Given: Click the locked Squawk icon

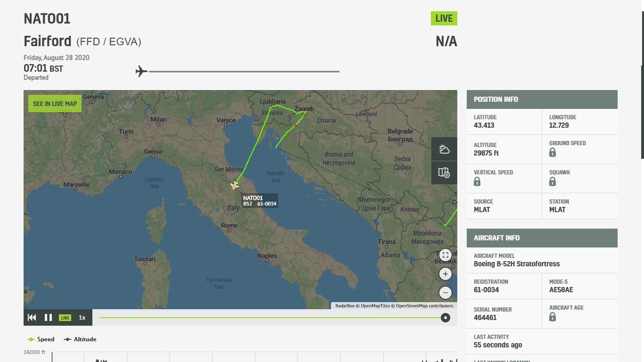Looking at the screenshot, I should (x=553, y=182).
